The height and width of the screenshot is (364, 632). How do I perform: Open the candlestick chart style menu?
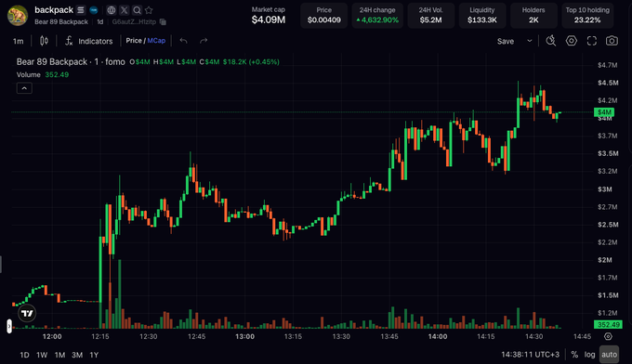point(44,41)
